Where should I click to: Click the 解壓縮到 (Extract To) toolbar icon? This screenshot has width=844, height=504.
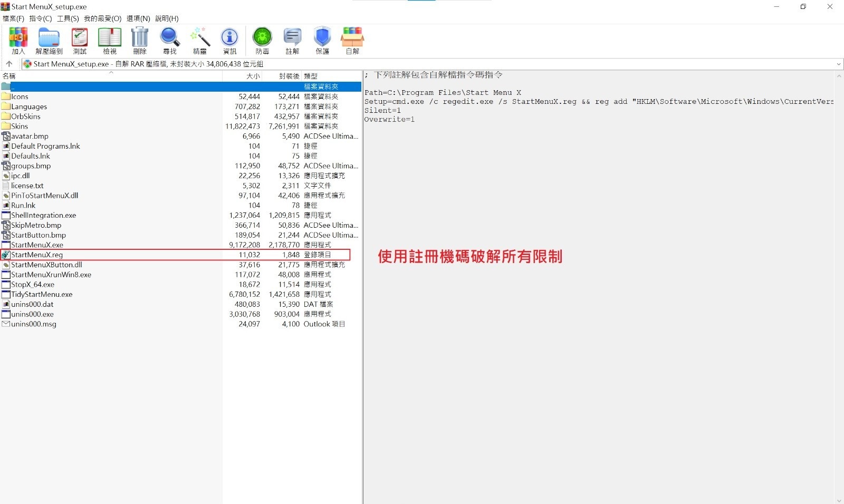point(49,41)
